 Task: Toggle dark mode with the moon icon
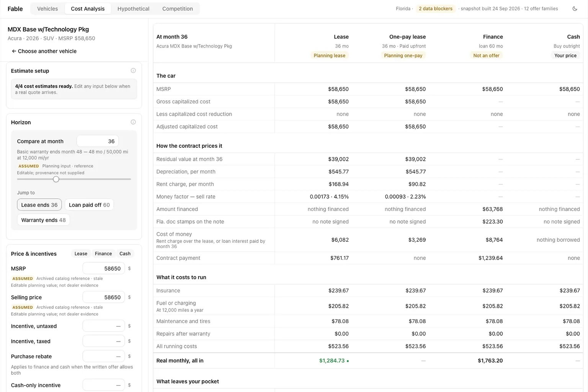tap(575, 8)
